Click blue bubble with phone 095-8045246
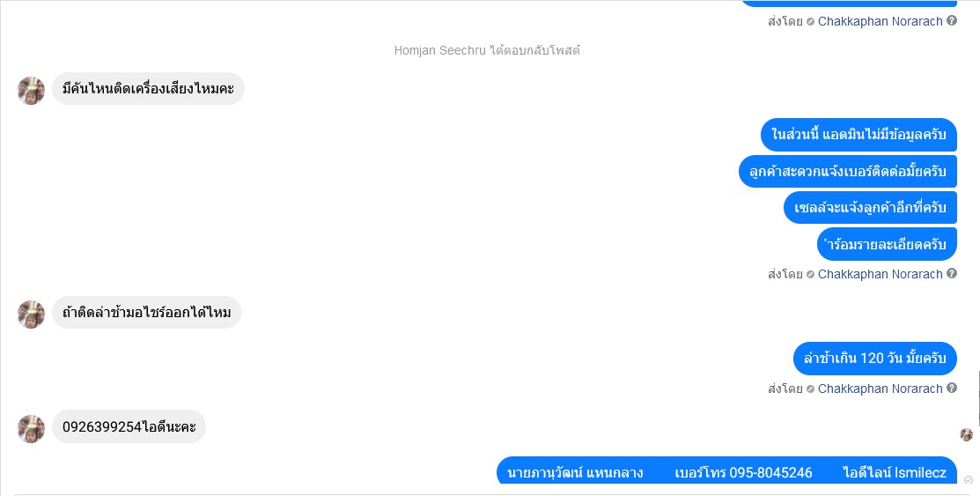Image resolution: width=980 pixels, height=496 pixels. point(726,470)
